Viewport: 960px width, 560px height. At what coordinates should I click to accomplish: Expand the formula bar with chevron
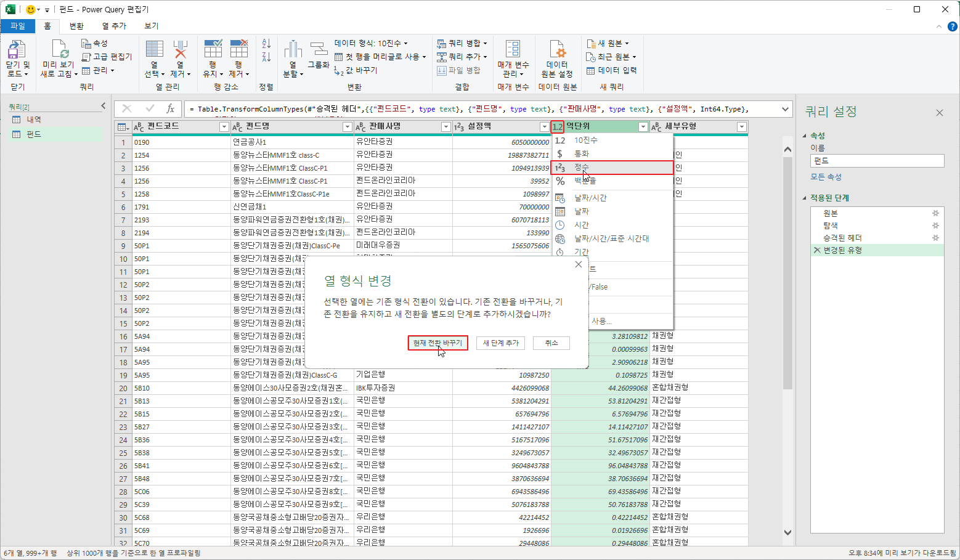point(785,109)
